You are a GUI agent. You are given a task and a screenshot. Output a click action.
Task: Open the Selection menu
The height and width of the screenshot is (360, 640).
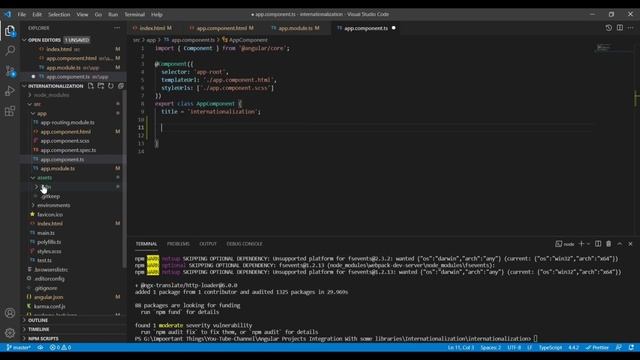click(x=59, y=14)
